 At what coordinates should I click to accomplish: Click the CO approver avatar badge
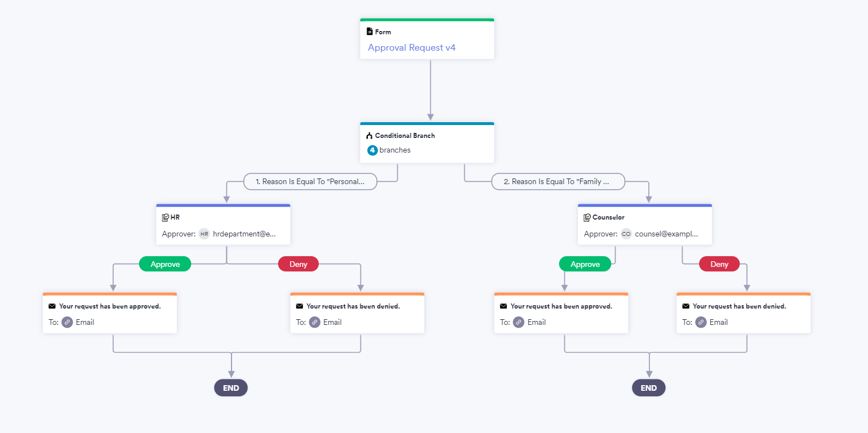(626, 234)
